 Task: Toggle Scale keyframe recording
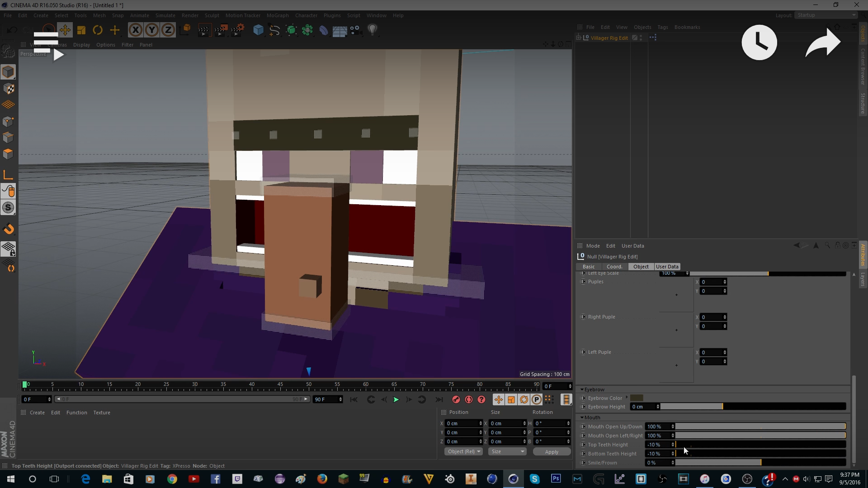(x=511, y=399)
